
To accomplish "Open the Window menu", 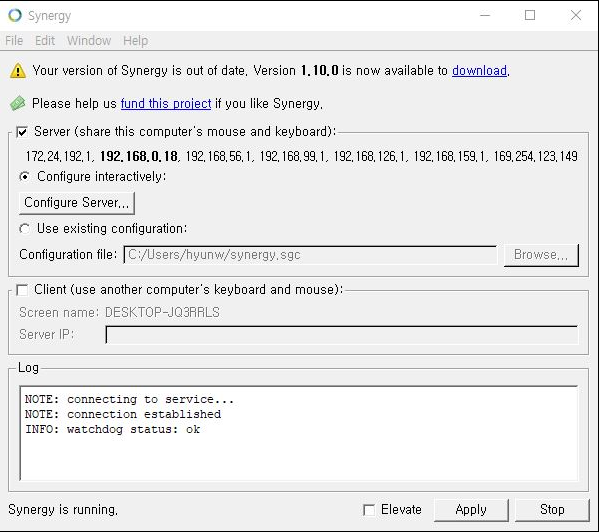I will pyautogui.click(x=89, y=40).
